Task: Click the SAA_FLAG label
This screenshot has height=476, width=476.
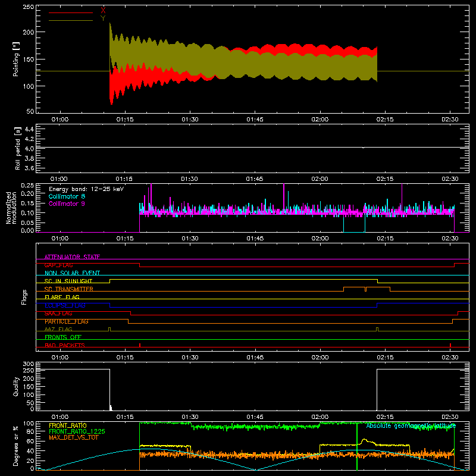Action: click(x=58, y=314)
